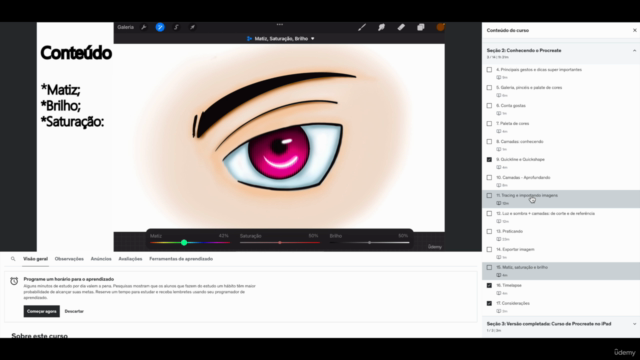Adjust the Saturação slider

pyautogui.click(x=280, y=242)
